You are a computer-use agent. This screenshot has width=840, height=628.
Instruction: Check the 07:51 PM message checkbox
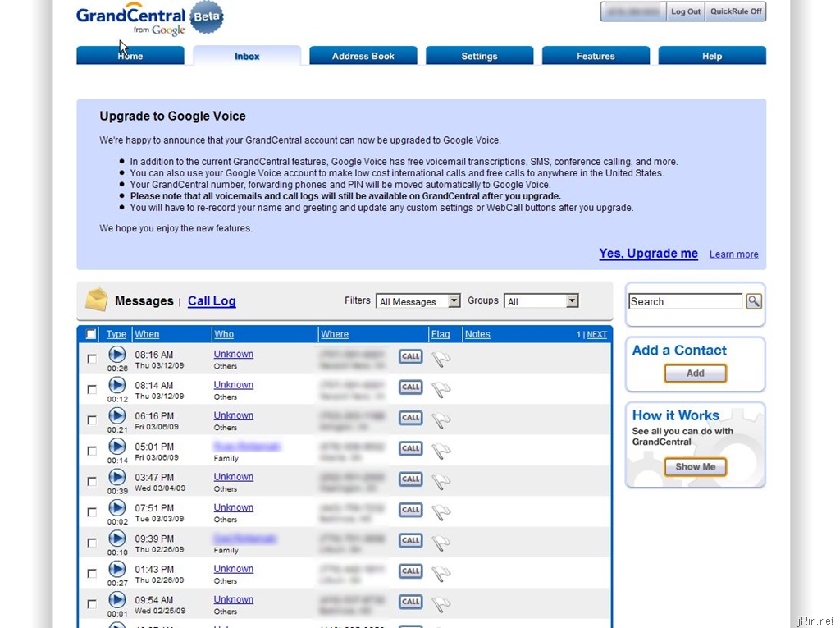click(x=92, y=511)
